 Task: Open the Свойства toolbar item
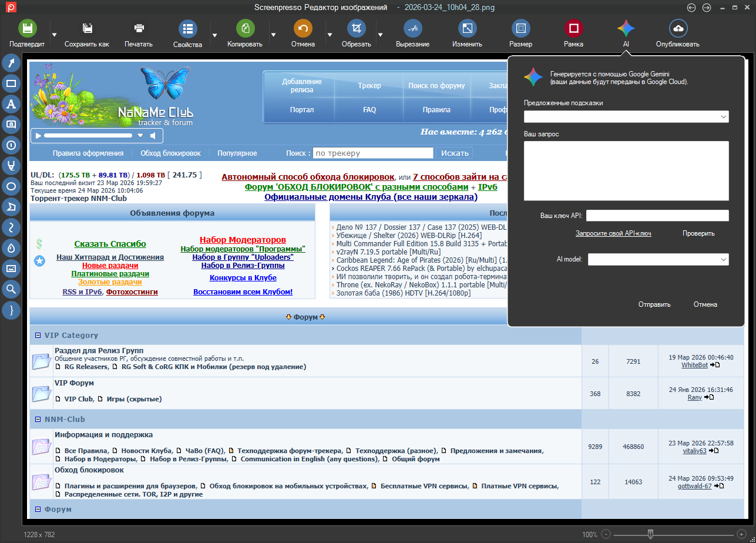coord(187,33)
